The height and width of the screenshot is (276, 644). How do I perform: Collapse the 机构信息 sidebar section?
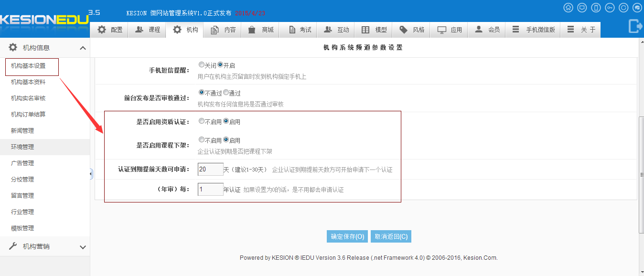tap(83, 48)
